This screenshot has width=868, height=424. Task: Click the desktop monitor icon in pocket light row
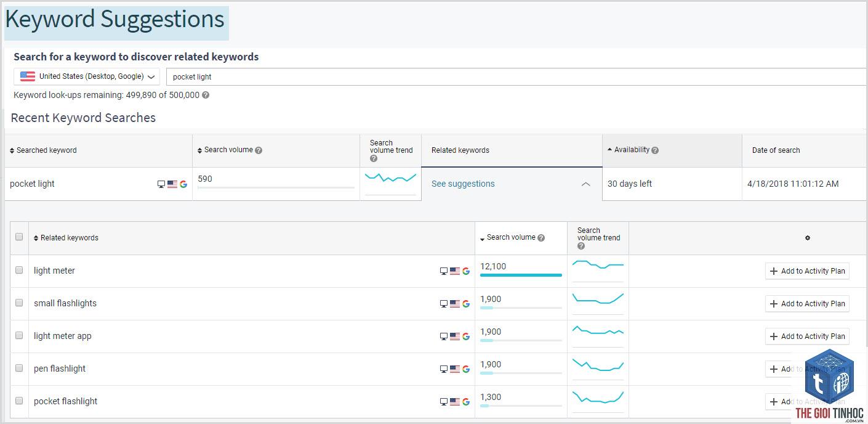161,184
